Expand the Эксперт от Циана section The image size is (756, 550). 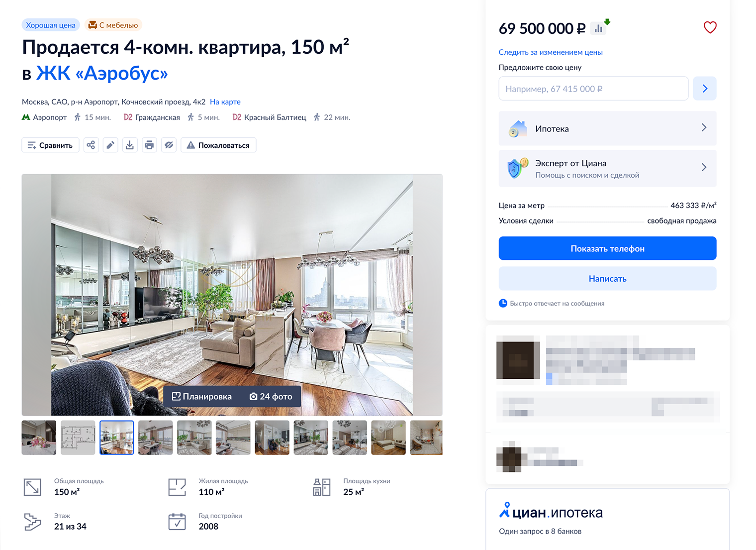[x=607, y=168]
